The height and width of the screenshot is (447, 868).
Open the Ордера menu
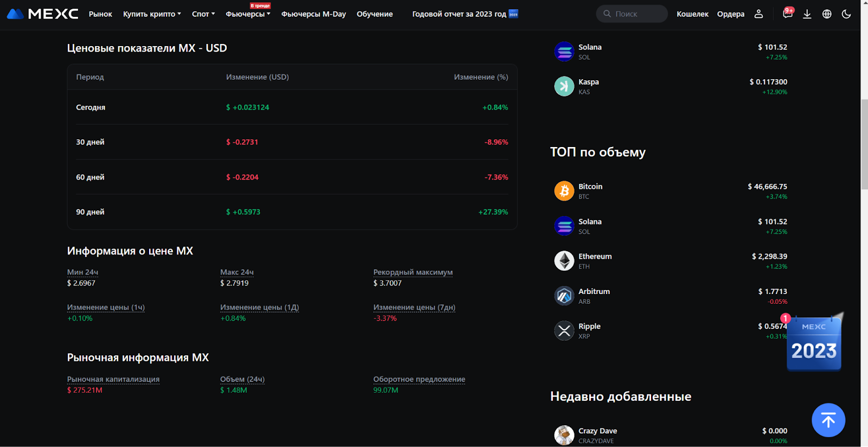click(x=731, y=14)
